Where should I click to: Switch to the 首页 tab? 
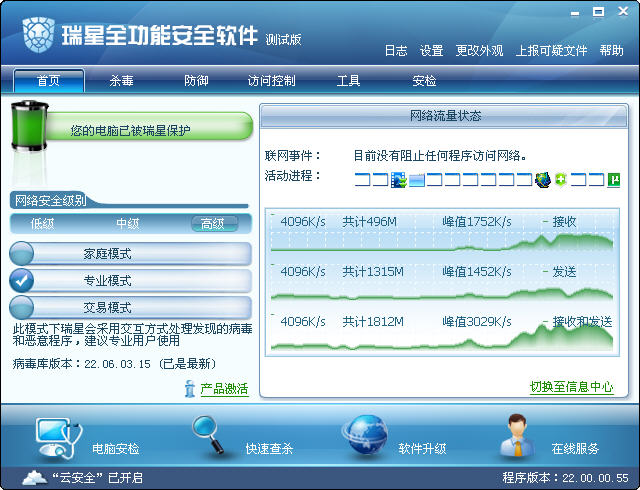click(x=49, y=81)
